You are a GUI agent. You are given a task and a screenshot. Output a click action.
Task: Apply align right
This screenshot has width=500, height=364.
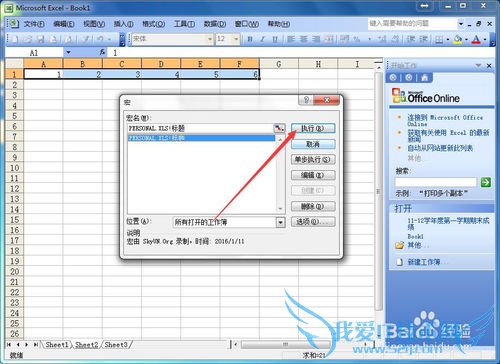[x=316, y=39]
